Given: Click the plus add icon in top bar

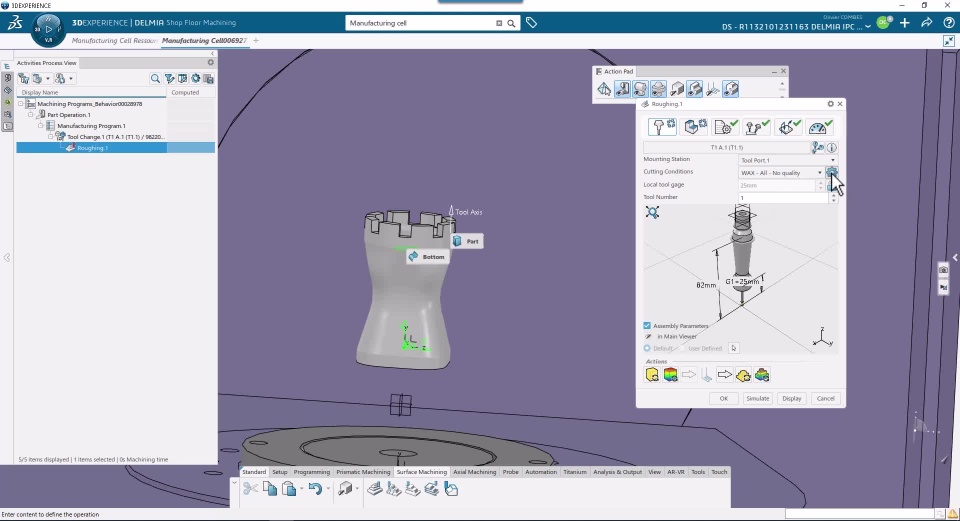Looking at the screenshot, I should pos(905,23).
